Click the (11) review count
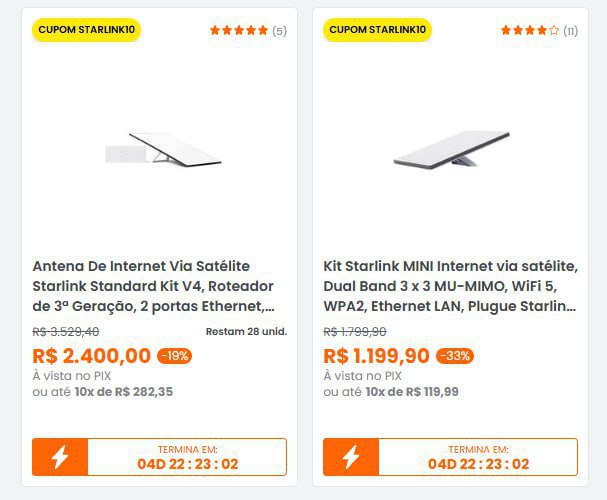Viewport: 607px width, 500px height. (570, 31)
